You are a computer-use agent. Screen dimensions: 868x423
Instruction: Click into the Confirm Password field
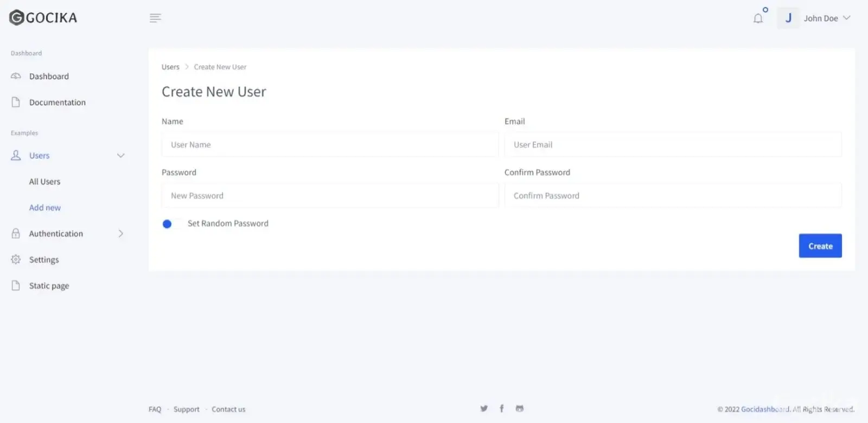[673, 196]
